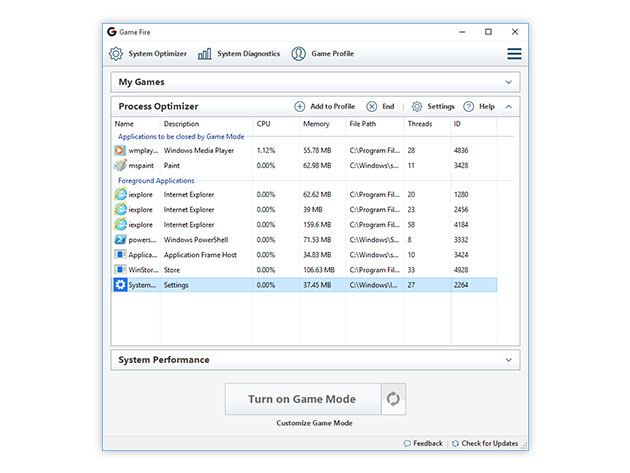
Task: Click the refresh arrows icon beside Game Mode
Action: pos(393,399)
